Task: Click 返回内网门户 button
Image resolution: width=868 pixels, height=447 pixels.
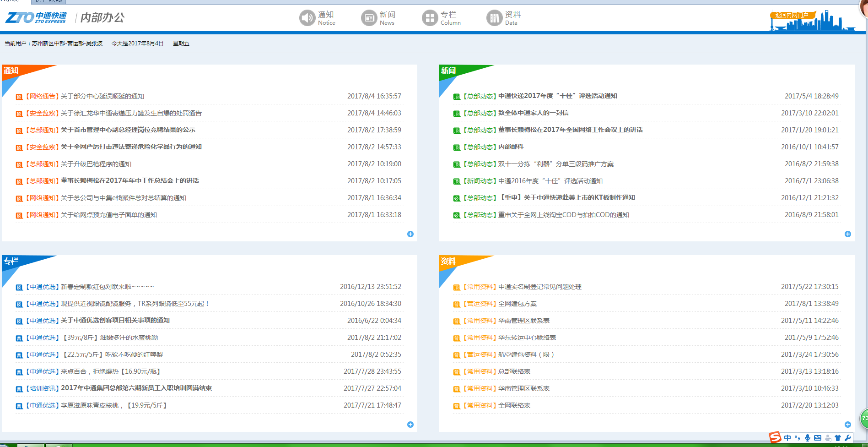Action: point(792,15)
